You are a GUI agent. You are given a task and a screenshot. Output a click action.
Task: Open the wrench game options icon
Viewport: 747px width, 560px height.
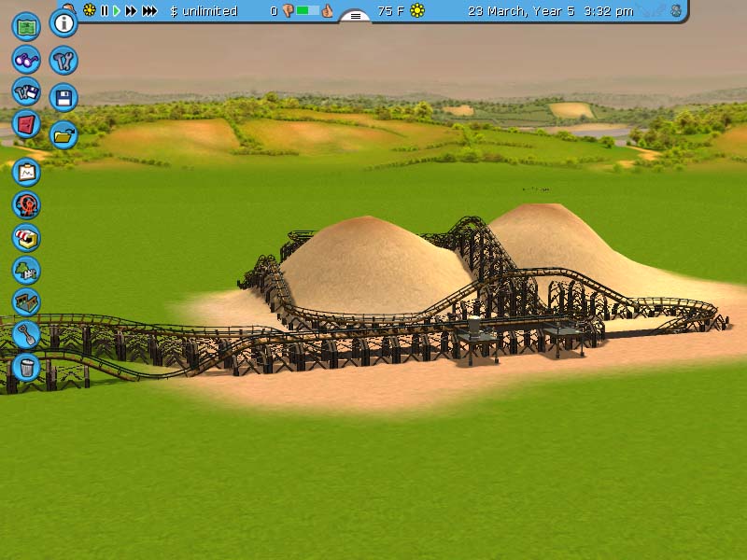click(63, 60)
